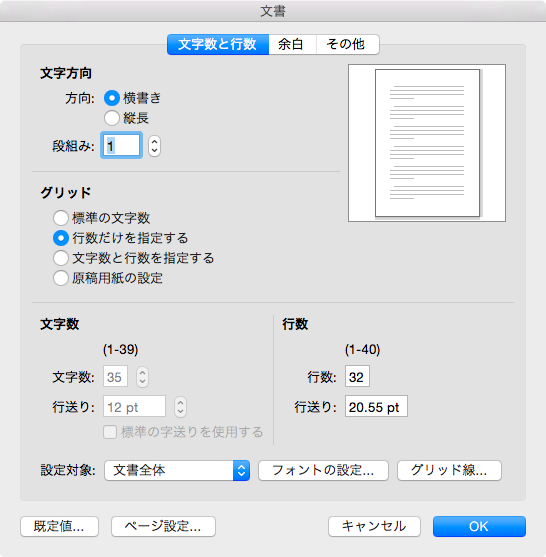
Task: Click the フォントの設定... button
Action: [x=323, y=470]
